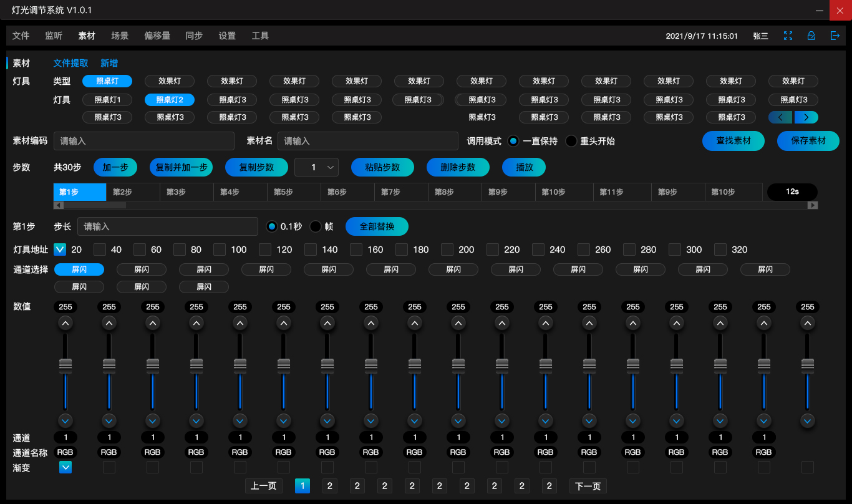Focus the 素材名 input field
The width and height of the screenshot is (852, 504).
pos(368,141)
